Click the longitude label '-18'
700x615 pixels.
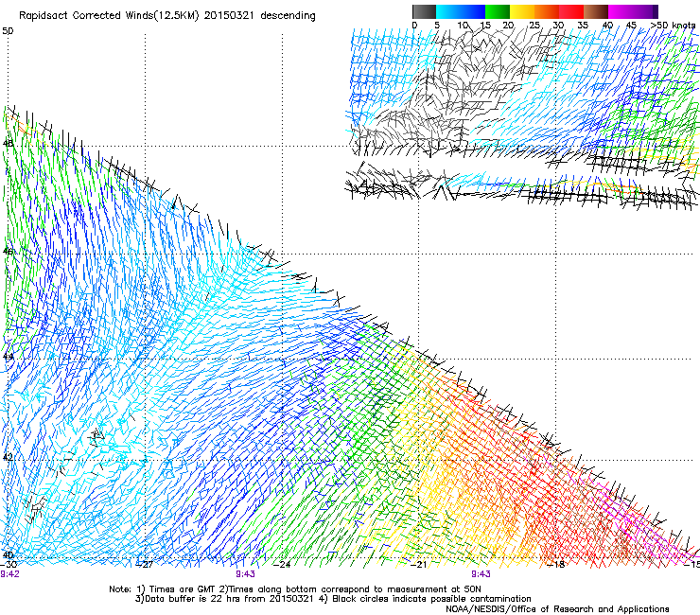tap(555, 565)
